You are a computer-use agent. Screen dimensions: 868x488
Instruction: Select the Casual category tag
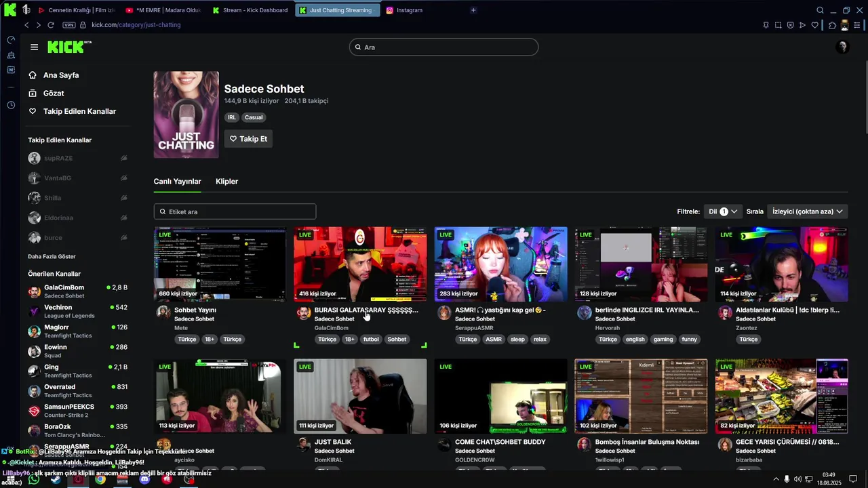pyautogui.click(x=254, y=117)
